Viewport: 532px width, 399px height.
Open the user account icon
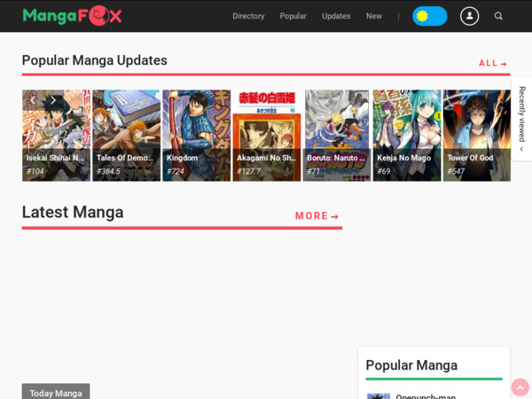470,16
